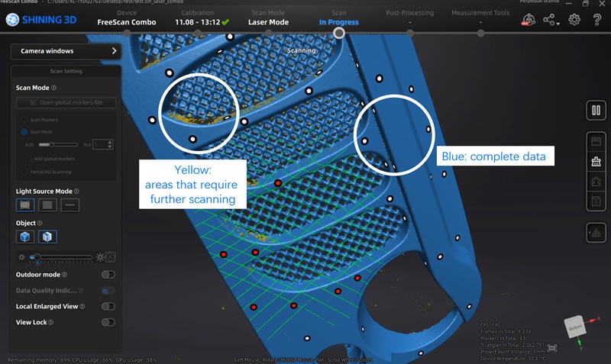Select the solid blue cube object type
Viewport: 611px width, 364px height.
25,237
